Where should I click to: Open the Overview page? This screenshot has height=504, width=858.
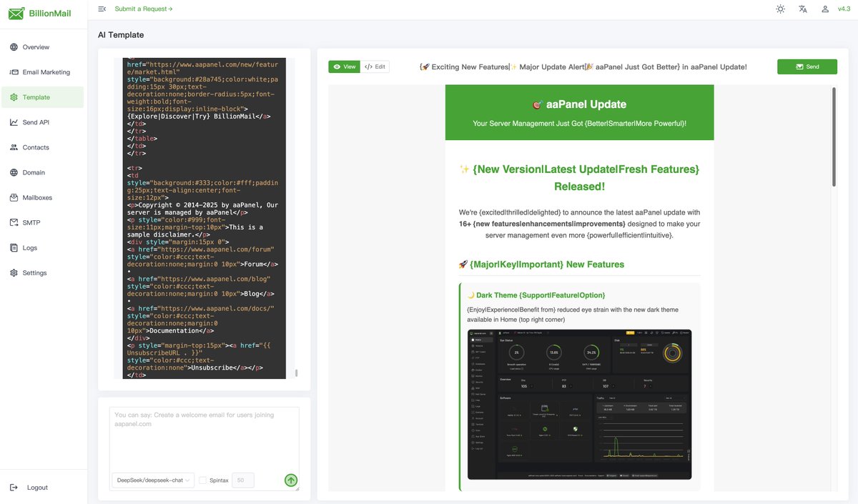pos(44,47)
